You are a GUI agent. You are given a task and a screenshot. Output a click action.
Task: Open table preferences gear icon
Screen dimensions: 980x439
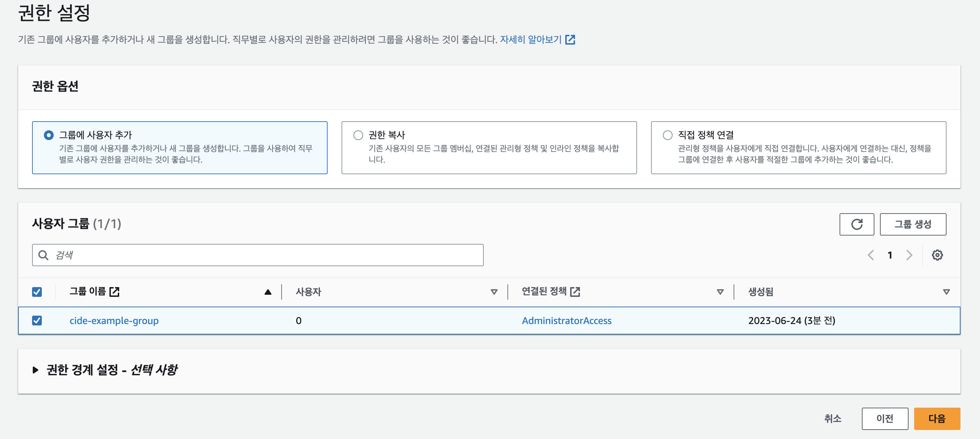(x=937, y=255)
